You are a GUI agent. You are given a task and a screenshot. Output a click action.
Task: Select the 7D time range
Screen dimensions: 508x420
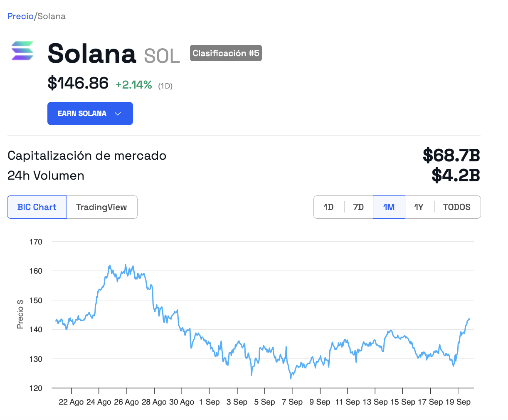(x=358, y=207)
